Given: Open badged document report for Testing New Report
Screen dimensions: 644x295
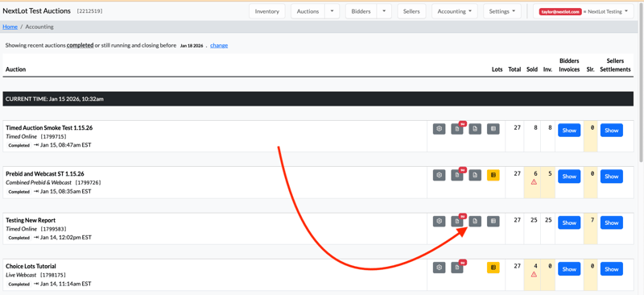Looking at the screenshot, I should (457, 222).
